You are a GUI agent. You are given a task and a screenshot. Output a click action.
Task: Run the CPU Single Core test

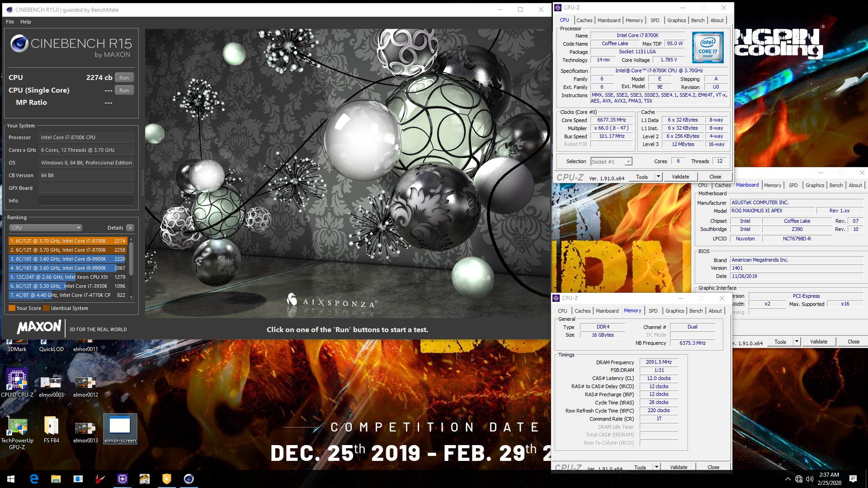[x=124, y=90]
